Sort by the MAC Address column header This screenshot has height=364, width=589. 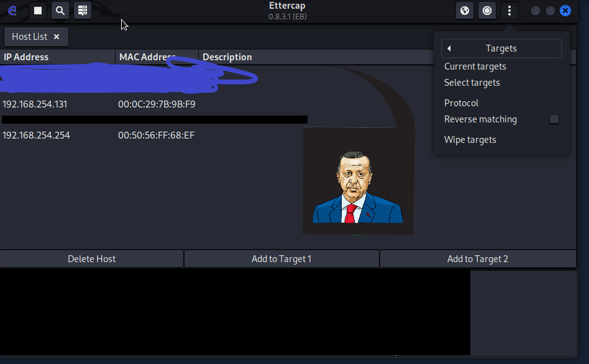pos(157,57)
